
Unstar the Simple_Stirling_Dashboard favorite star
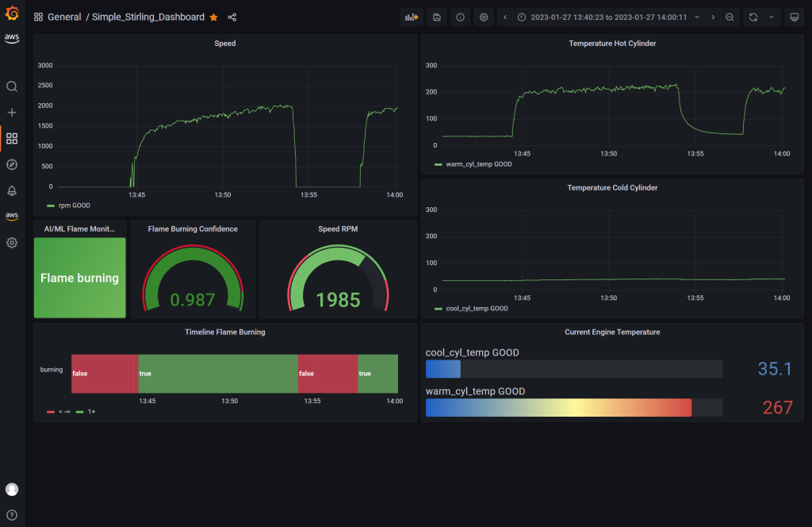213,16
